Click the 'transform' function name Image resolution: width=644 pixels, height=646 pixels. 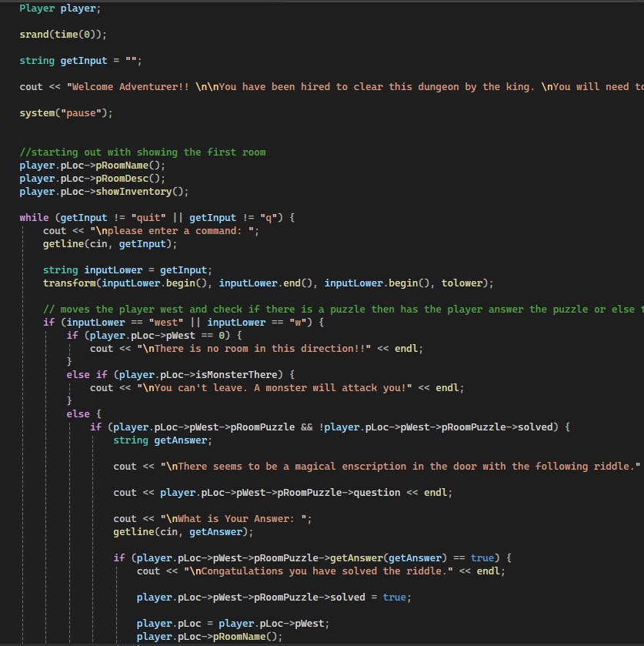pyautogui.click(x=69, y=283)
